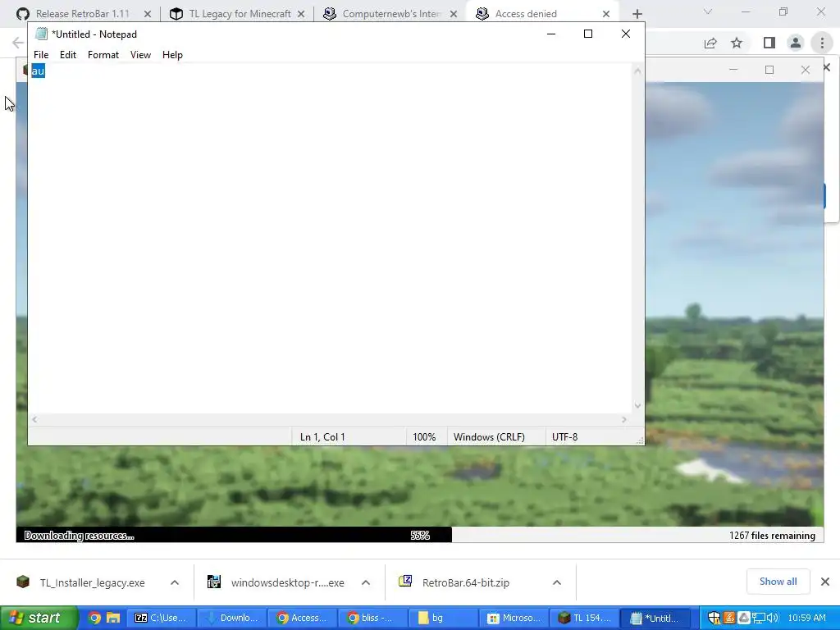Click Chrome back arrow button
Screen dimensions: 840x630
[18, 43]
